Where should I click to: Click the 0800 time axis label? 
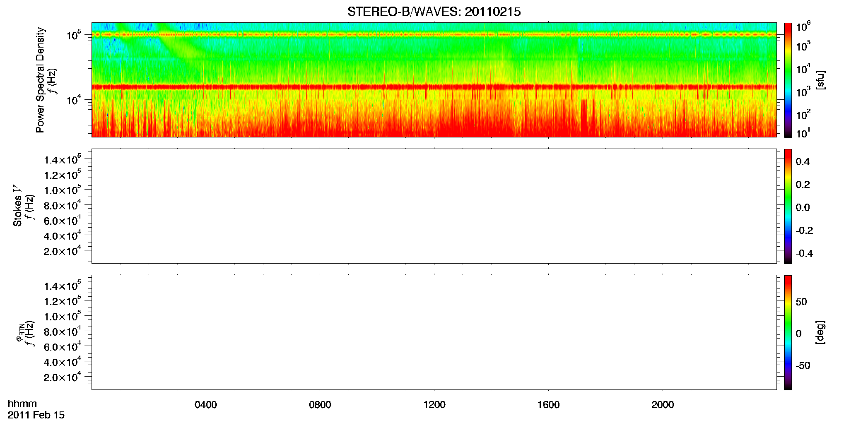click(320, 405)
